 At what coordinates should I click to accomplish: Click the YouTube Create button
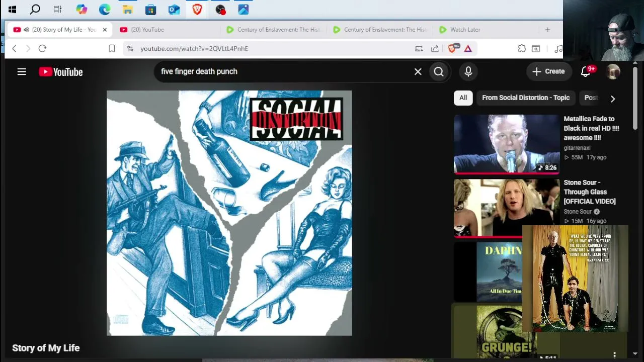pyautogui.click(x=549, y=71)
